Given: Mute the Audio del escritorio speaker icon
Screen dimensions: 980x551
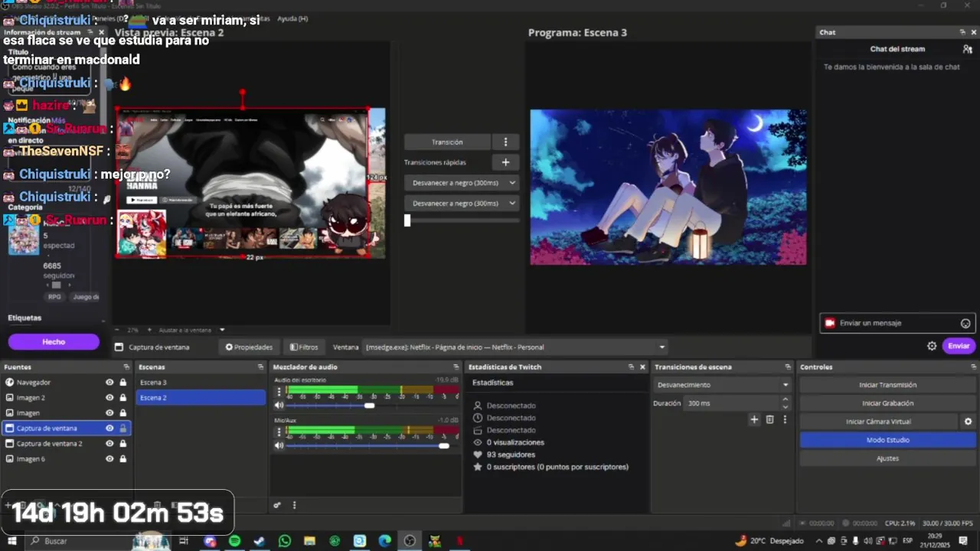Looking at the screenshot, I should coord(279,406).
